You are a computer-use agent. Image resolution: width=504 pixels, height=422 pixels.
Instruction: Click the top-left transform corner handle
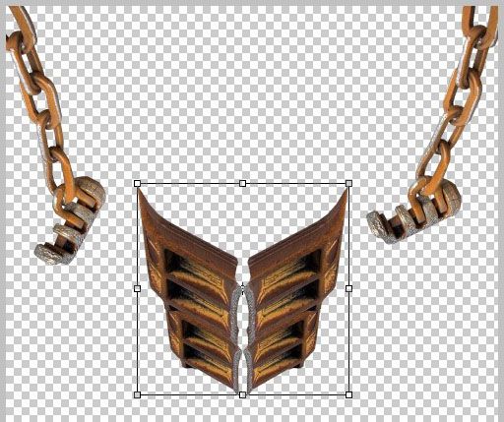click(138, 183)
